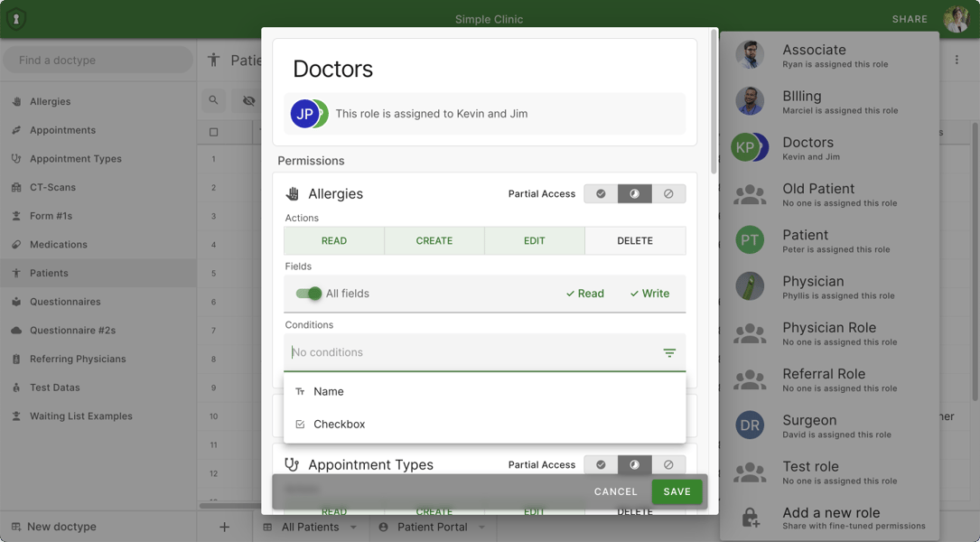Open Test Datas in sidebar
Image resolution: width=980 pixels, height=542 pixels.
pyautogui.click(x=98, y=388)
